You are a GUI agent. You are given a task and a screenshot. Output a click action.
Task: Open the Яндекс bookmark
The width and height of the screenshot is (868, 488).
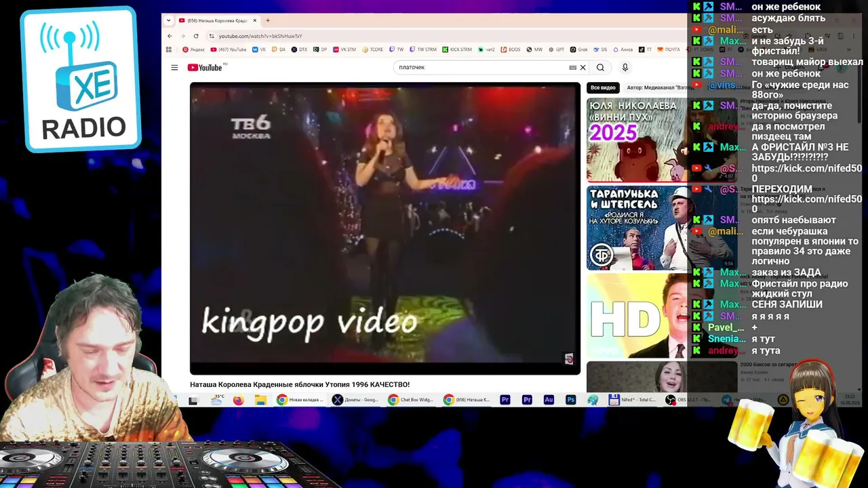point(194,49)
